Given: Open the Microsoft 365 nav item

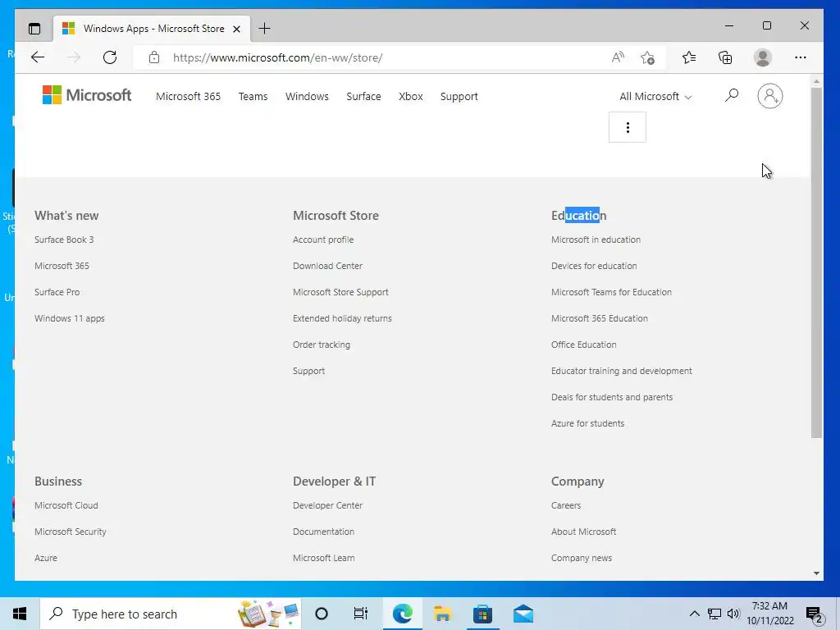Looking at the screenshot, I should click(188, 97).
